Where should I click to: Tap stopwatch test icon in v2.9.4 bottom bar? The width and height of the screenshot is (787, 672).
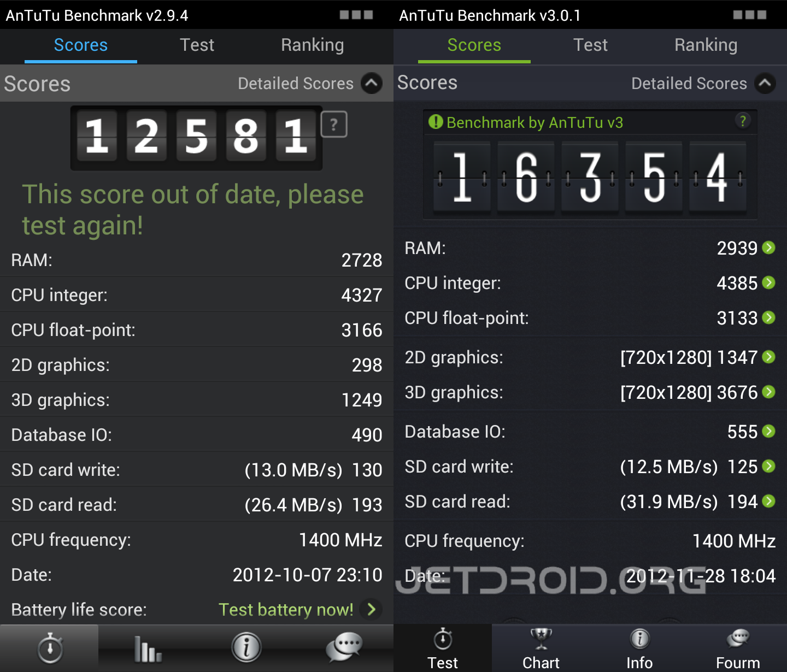coord(50,648)
